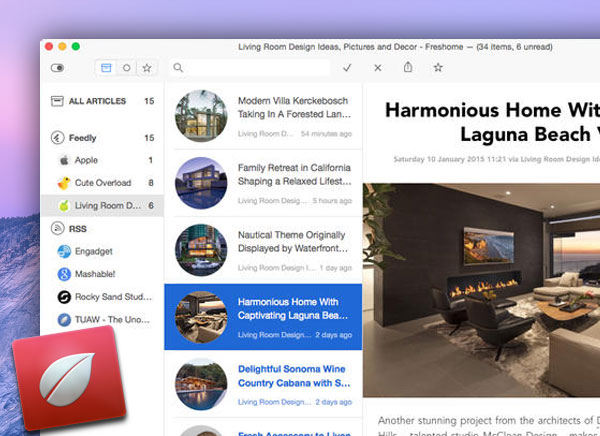Click the Laguna Beach living room photo
Image resolution: width=600 pixels, height=436 pixels.
point(481,290)
